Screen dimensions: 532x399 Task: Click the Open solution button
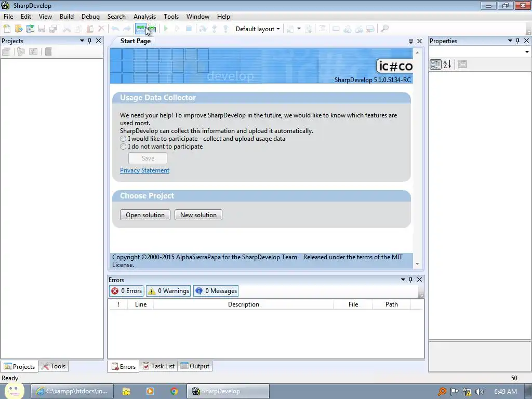145,215
